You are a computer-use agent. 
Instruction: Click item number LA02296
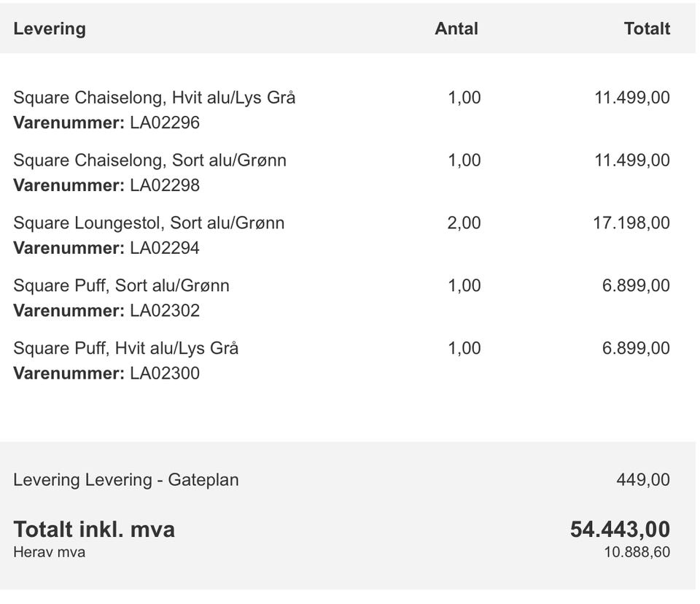point(165,123)
